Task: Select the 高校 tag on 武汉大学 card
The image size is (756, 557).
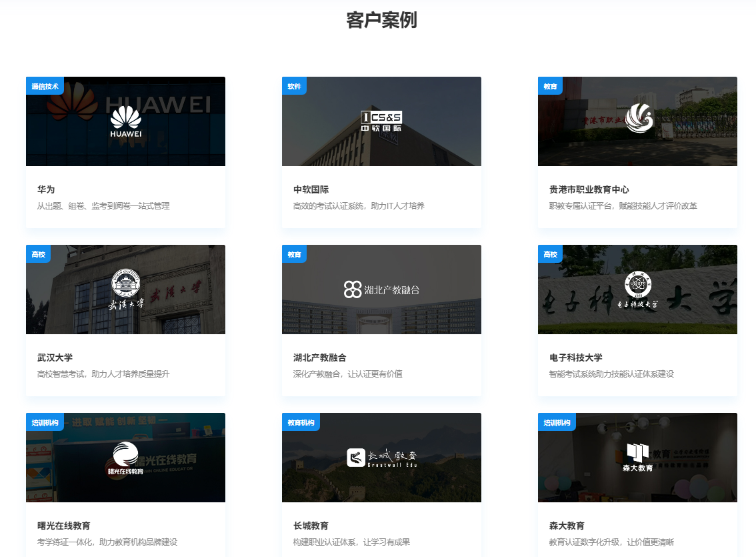Action: (x=38, y=254)
